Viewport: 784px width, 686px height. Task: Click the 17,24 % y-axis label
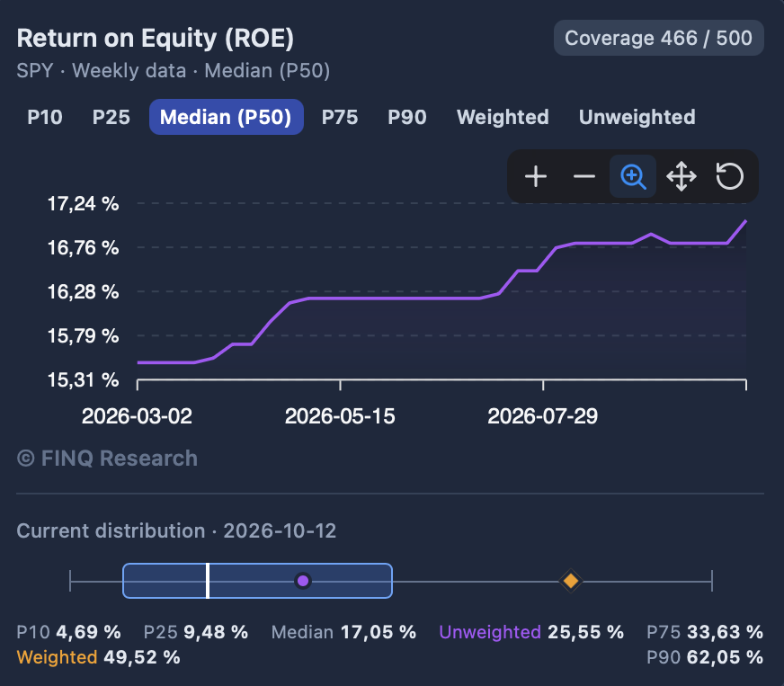[83, 203]
